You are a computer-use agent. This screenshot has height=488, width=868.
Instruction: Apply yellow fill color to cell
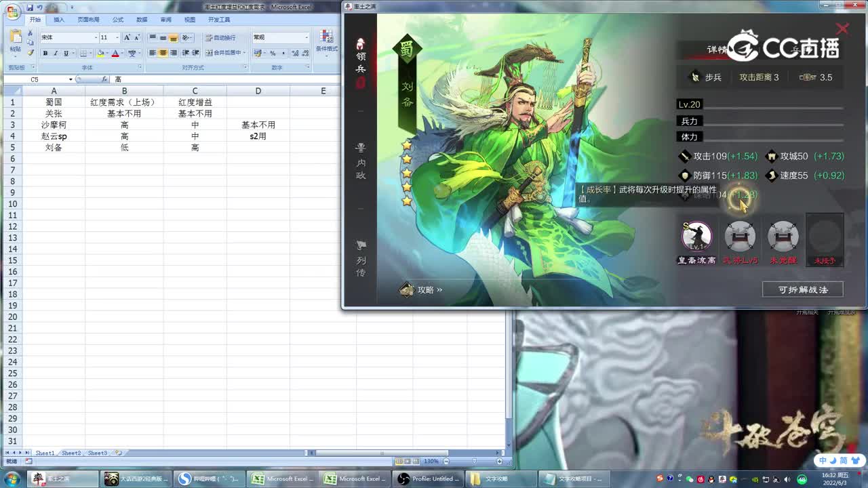coord(100,53)
